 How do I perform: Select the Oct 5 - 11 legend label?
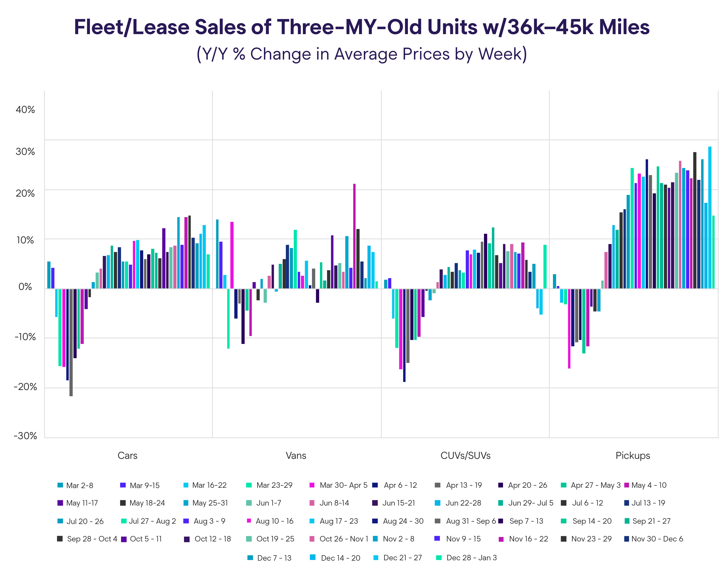click(146, 539)
